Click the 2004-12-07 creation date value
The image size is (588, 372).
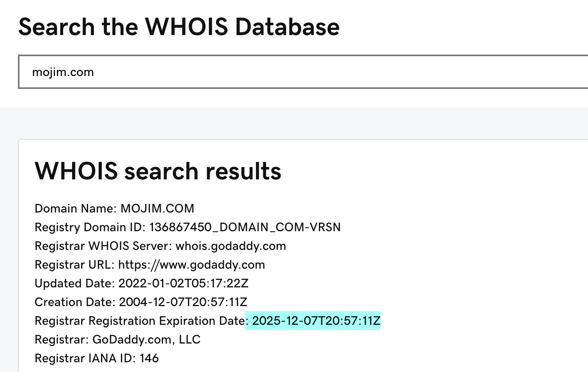[x=183, y=302]
